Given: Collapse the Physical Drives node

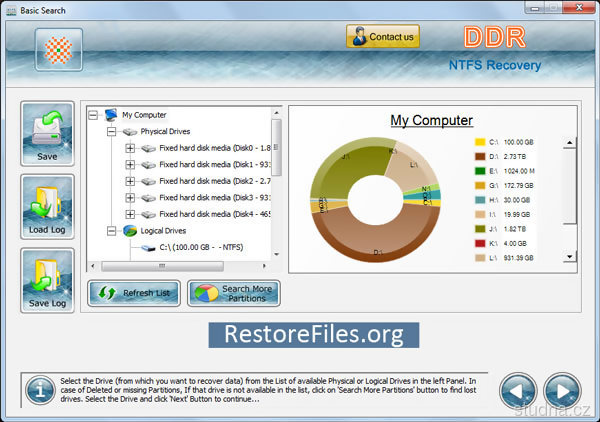Looking at the screenshot, I should point(111,132).
